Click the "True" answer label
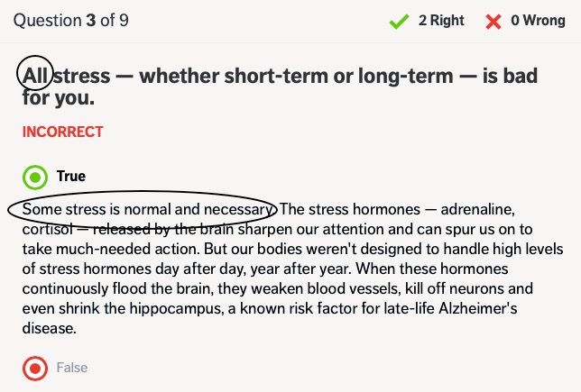The width and height of the screenshot is (581, 392). (71, 177)
